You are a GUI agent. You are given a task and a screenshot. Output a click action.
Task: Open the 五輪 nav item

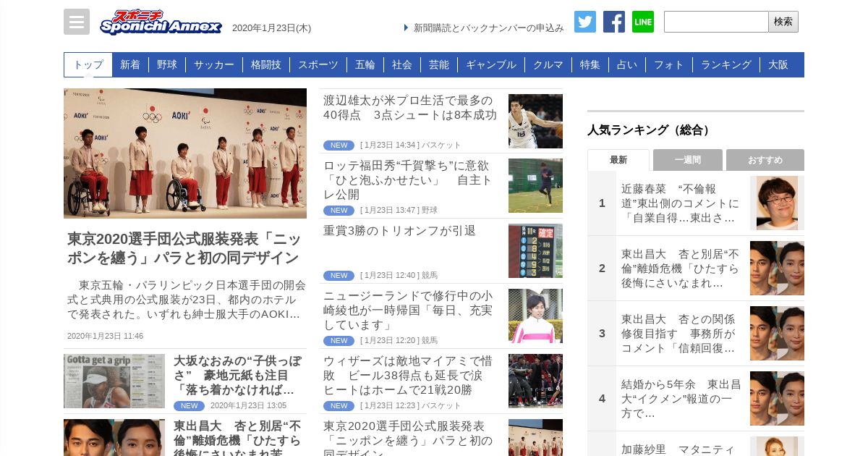365,64
